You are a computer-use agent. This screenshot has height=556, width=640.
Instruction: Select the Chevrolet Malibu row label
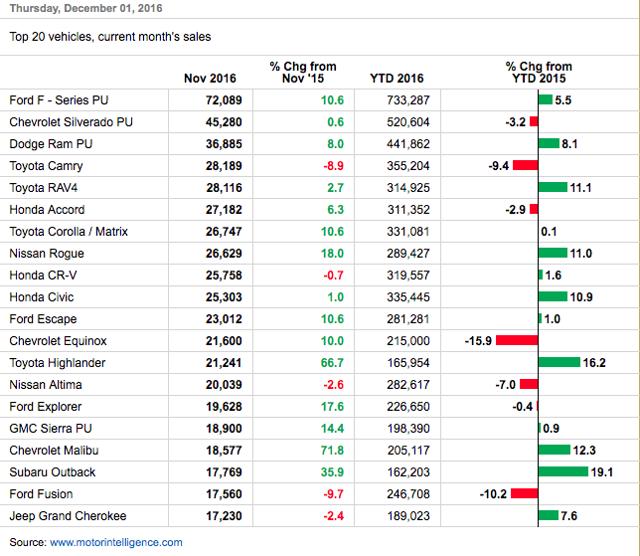coord(54,450)
